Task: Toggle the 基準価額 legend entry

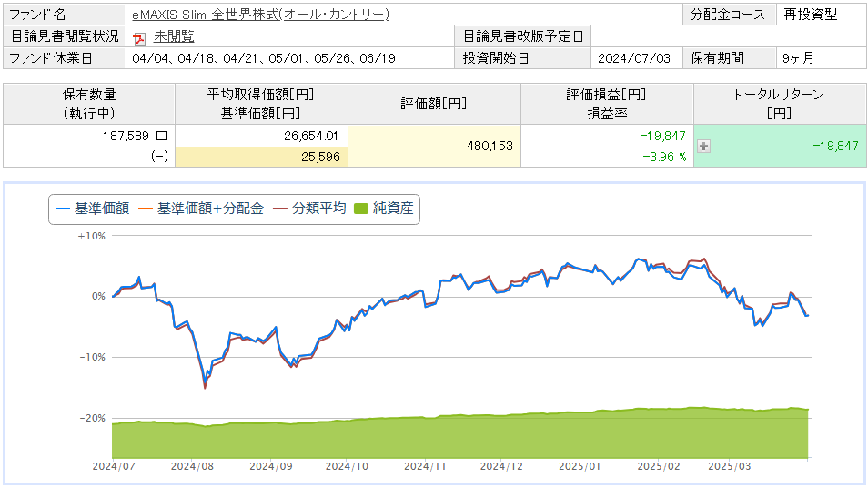Action: (x=93, y=208)
